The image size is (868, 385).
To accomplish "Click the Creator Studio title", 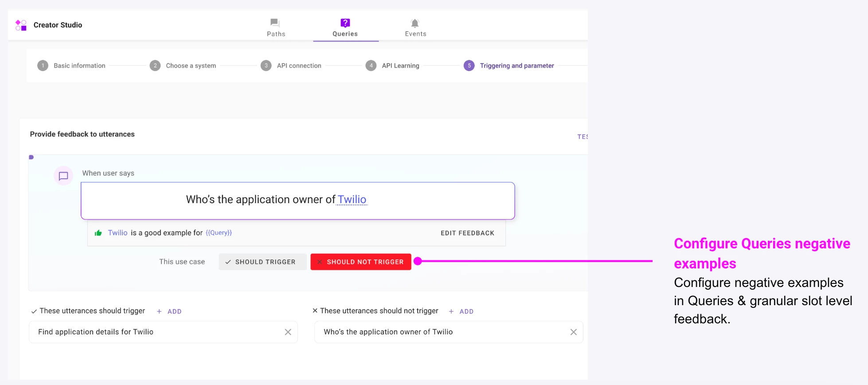I will [58, 25].
